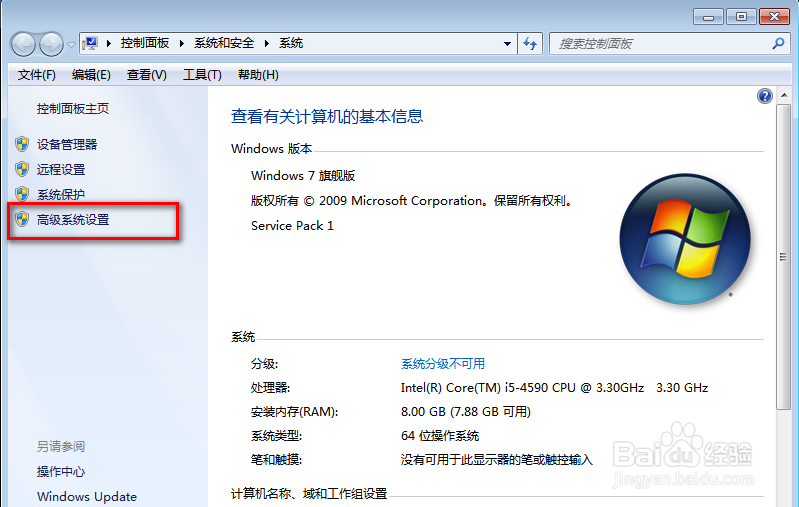The height and width of the screenshot is (507, 799).
Task: Open the 帮助(H) menu
Action: click(258, 75)
